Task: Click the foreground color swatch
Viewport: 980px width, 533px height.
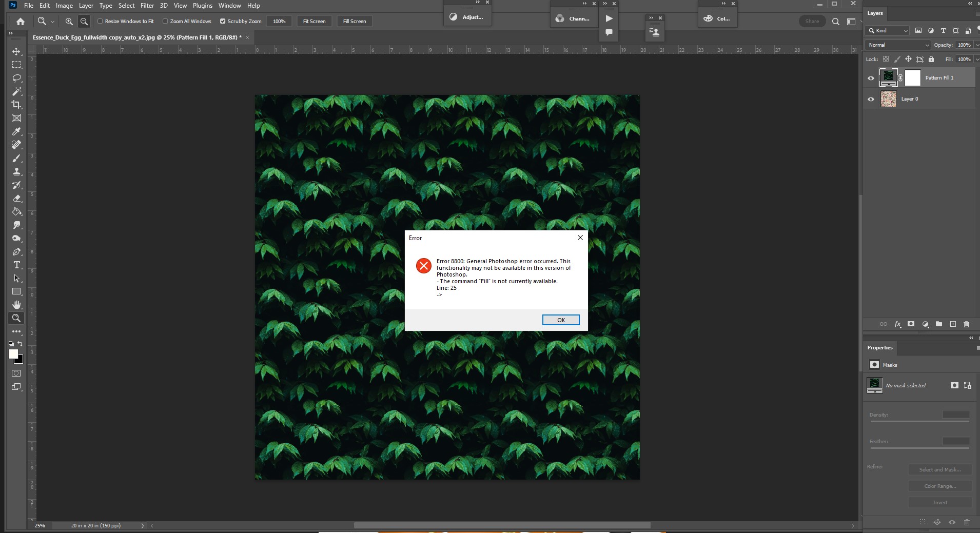Action: 14,355
